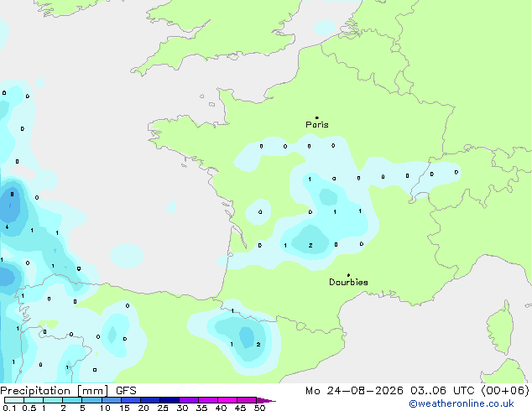Click the '45' legend scale value
The image size is (532, 411).
tap(240, 408)
